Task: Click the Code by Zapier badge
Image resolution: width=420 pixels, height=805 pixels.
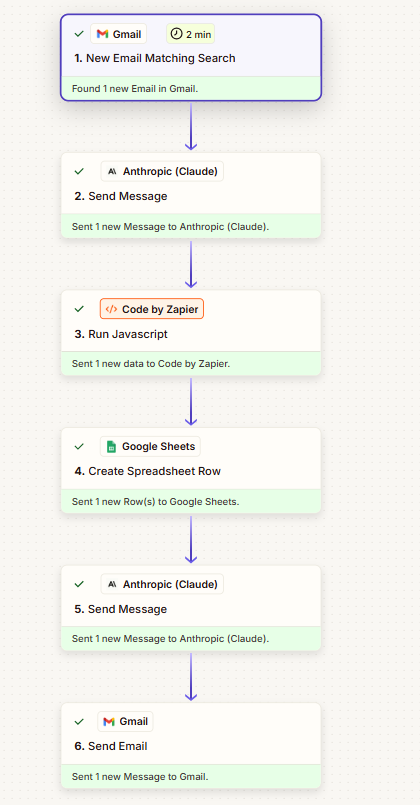Action: click(x=152, y=309)
